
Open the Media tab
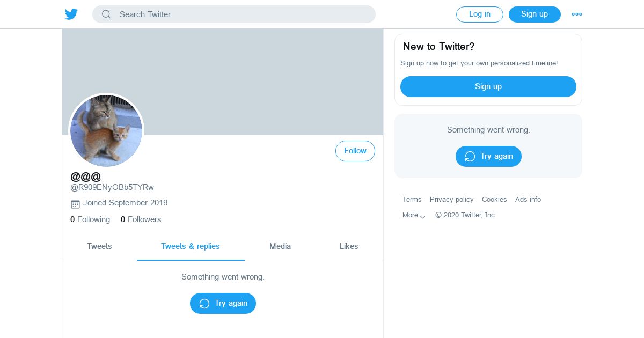coord(280,246)
